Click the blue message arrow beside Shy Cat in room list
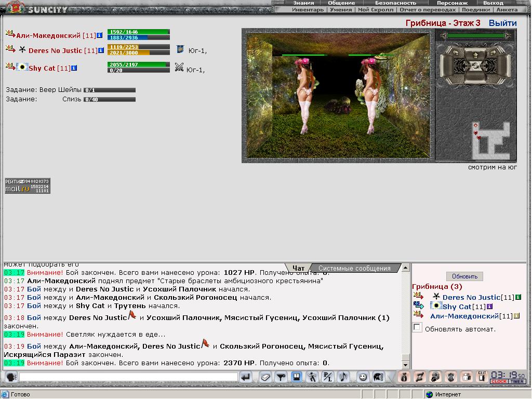Viewport: 532px width, 399px height. 418,305
